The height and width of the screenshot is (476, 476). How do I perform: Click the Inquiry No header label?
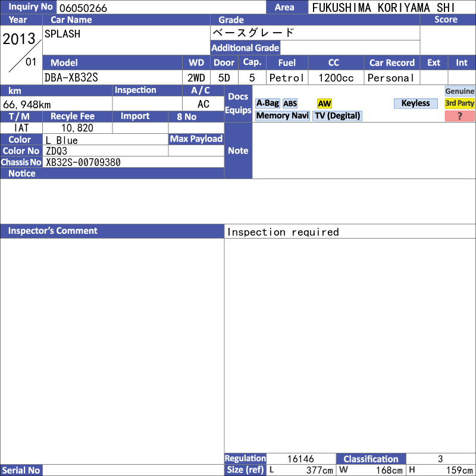28,7
